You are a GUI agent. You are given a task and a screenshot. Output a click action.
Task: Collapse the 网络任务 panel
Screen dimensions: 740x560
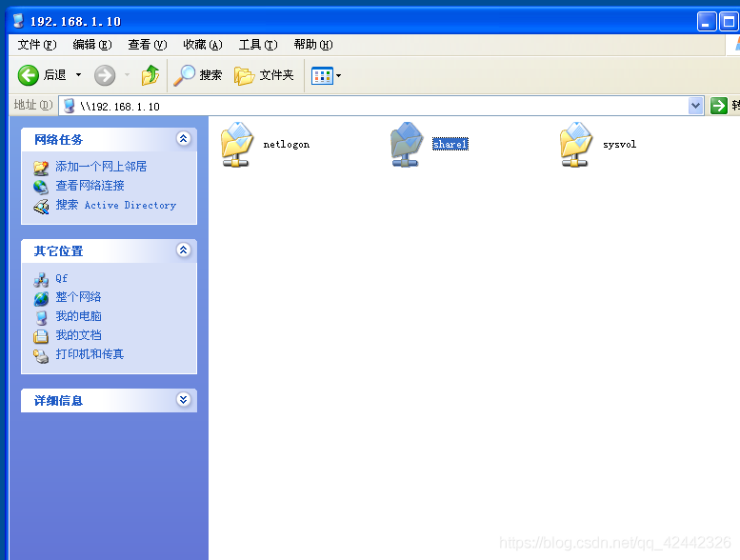[183, 138]
